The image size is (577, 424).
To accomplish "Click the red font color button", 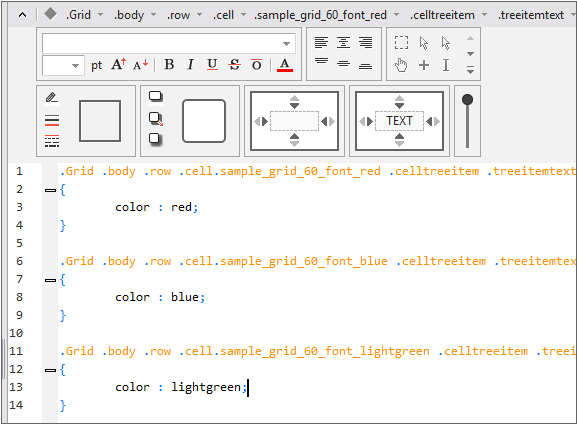I will [285, 65].
